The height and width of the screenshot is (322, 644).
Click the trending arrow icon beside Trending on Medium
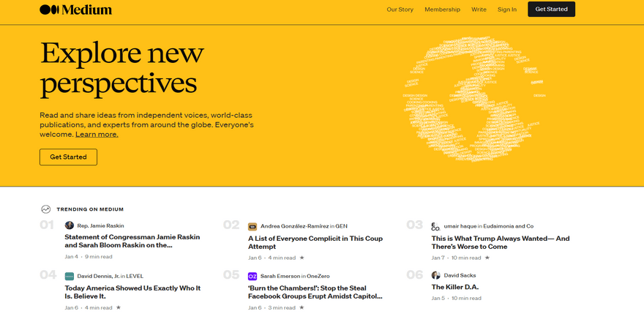click(x=45, y=209)
